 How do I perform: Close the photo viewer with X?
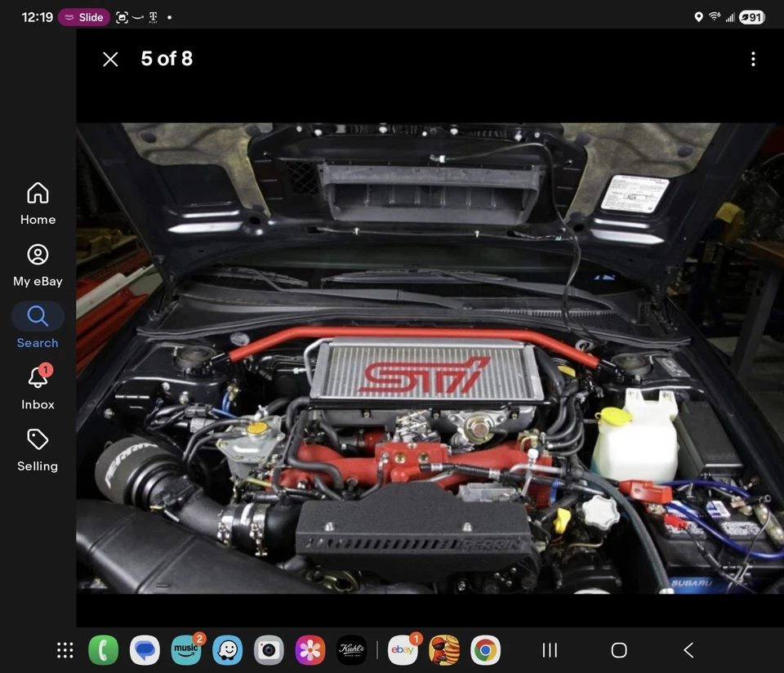point(110,59)
